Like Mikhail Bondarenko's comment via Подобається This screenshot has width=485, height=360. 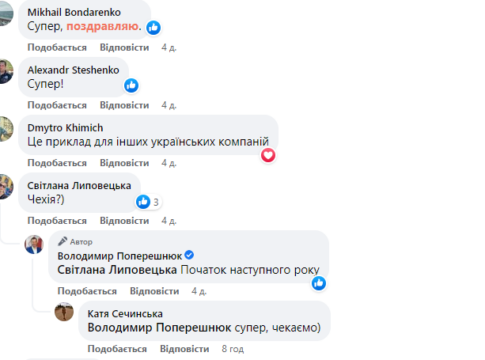(57, 48)
